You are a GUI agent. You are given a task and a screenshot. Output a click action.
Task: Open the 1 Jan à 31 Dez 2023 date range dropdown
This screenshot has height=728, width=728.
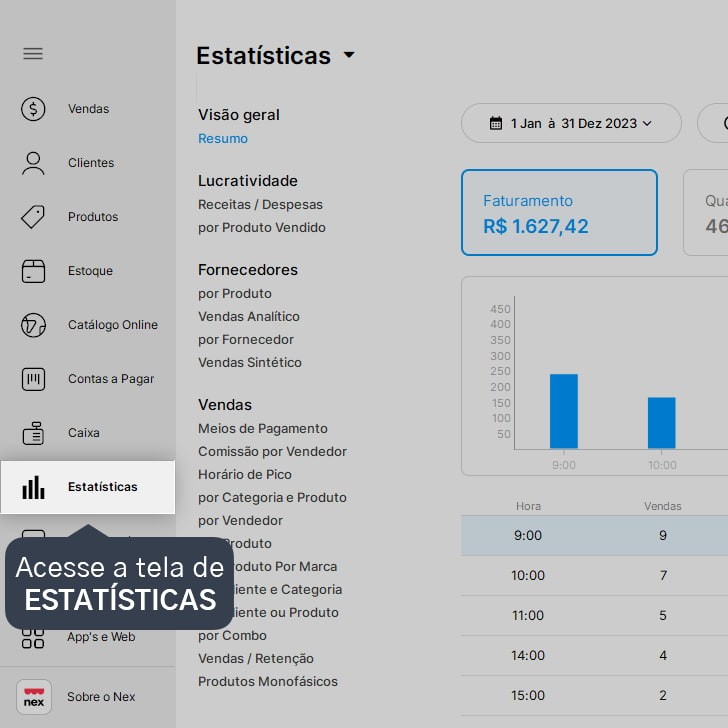tap(571, 123)
